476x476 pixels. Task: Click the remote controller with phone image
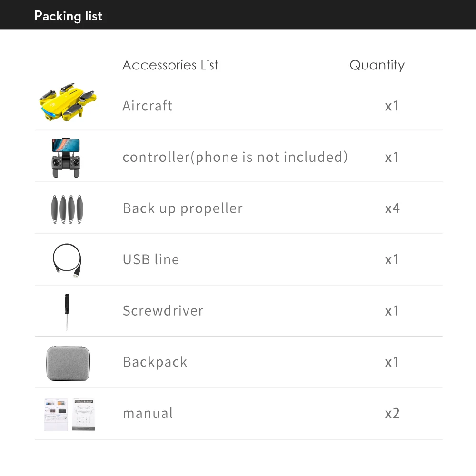[x=67, y=157]
